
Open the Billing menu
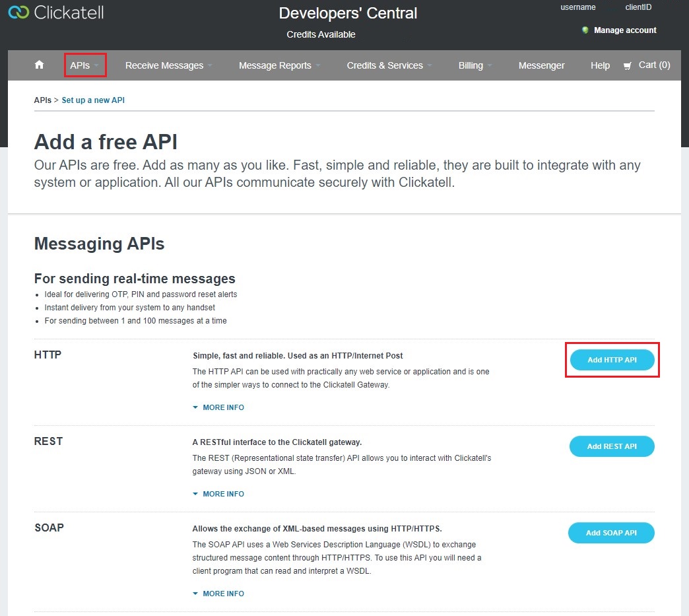tap(471, 65)
